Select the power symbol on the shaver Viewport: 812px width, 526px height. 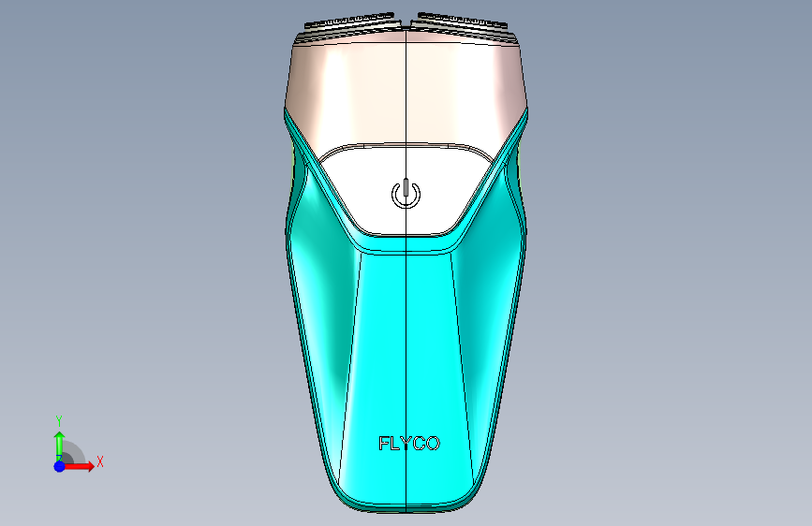(x=406, y=194)
